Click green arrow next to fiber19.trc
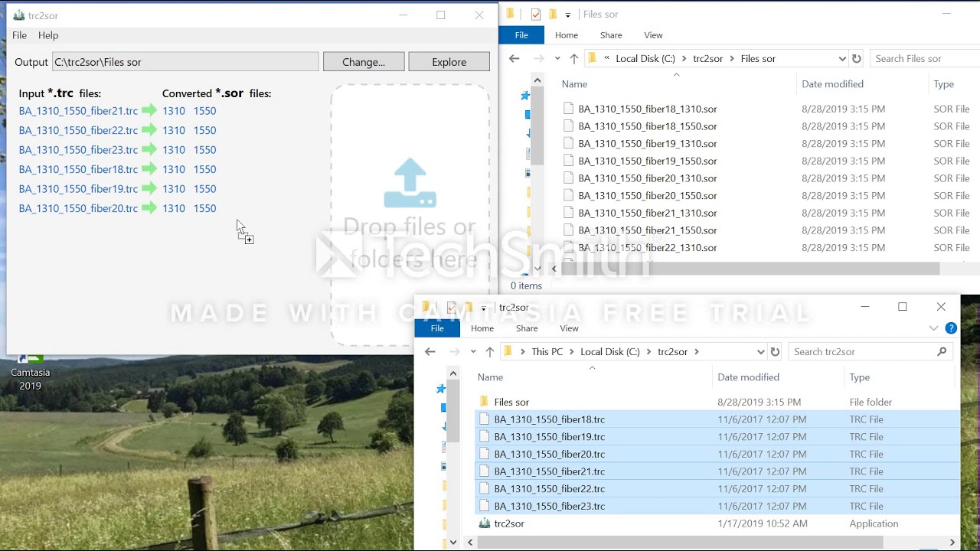The width and height of the screenshot is (980, 551). coord(149,188)
